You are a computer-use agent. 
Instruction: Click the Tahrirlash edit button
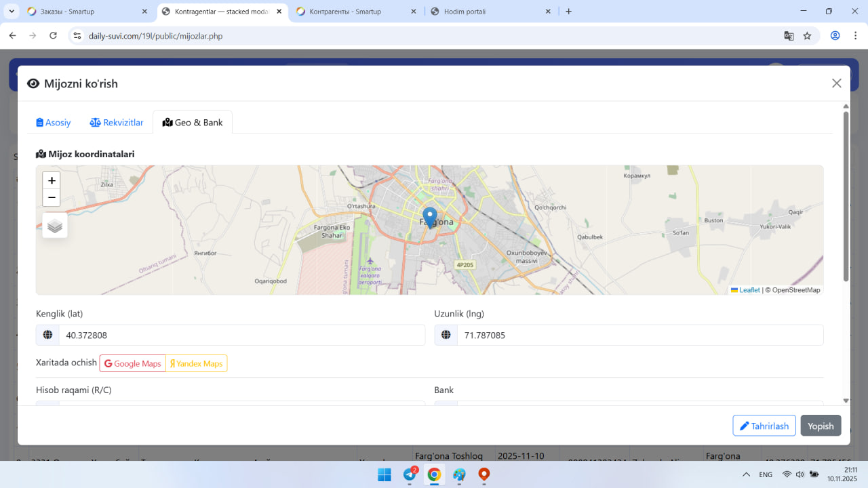click(764, 426)
